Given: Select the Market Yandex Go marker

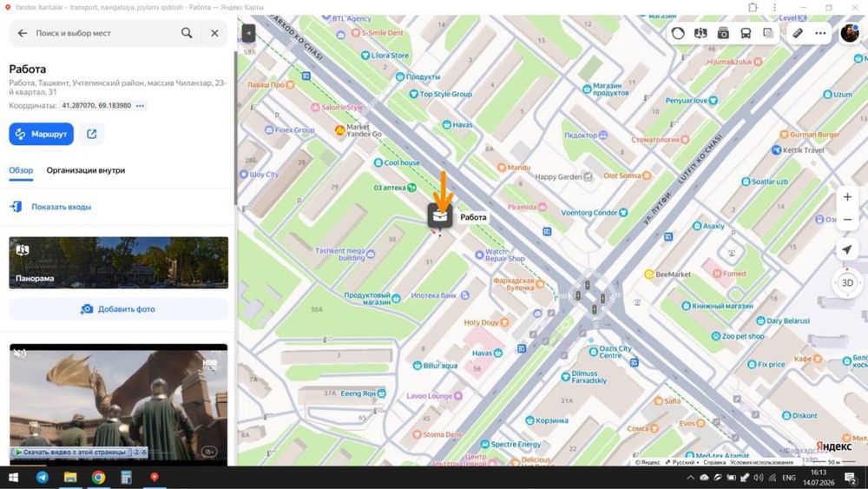Looking at the screenshot, I should pos(358,130).
